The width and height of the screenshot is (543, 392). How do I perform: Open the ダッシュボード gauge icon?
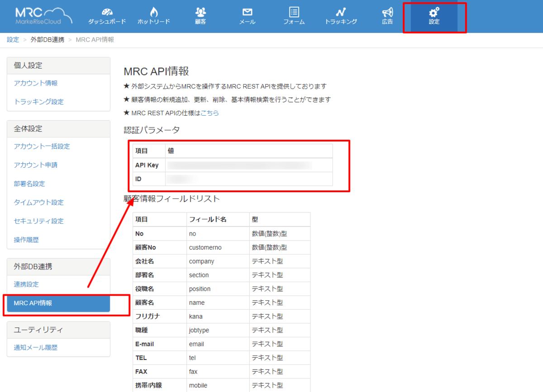tap(107, 12)
